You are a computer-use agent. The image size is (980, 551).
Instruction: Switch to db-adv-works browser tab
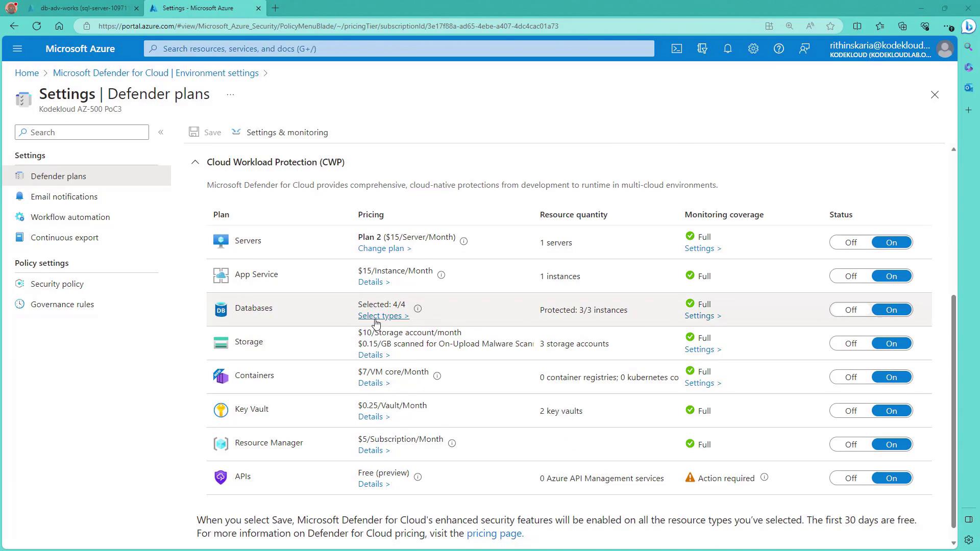tap(83, 8)
